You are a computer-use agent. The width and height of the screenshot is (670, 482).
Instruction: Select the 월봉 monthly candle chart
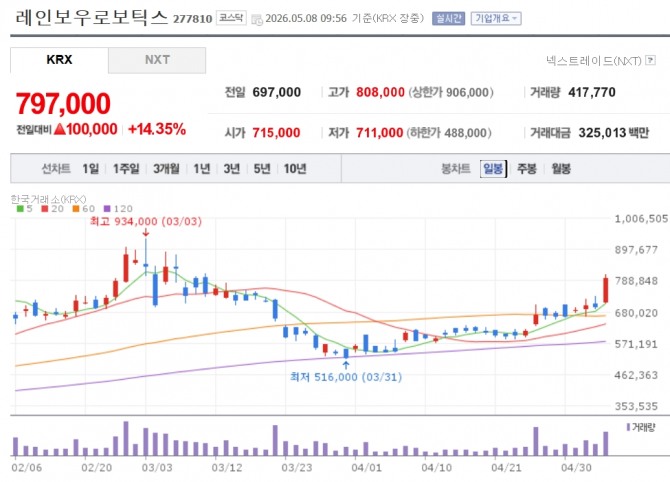561,169
